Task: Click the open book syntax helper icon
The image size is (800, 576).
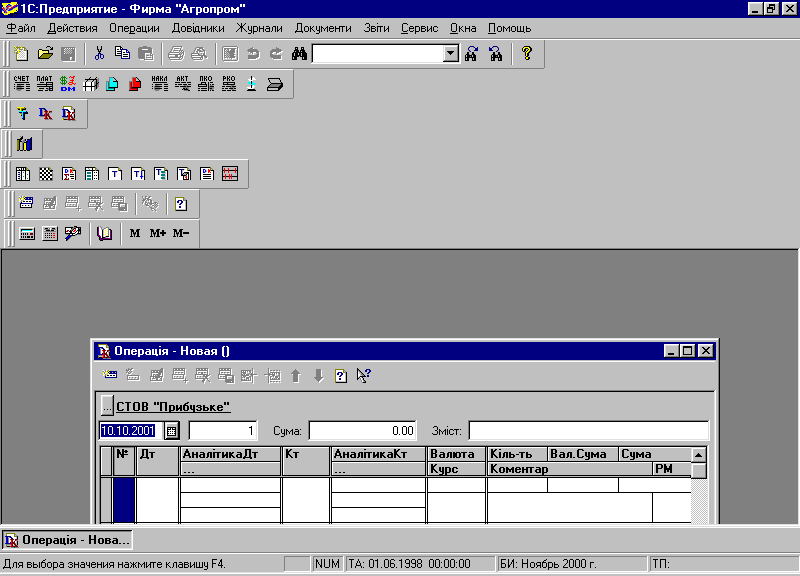Action: [105, 234]
